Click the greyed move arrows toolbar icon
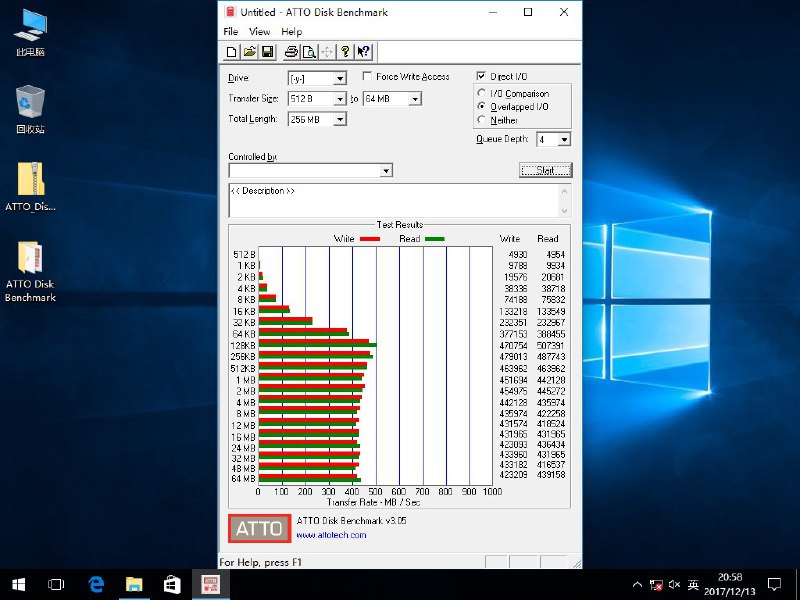This screenshot has width=800, height=600. tap(327, 52)
